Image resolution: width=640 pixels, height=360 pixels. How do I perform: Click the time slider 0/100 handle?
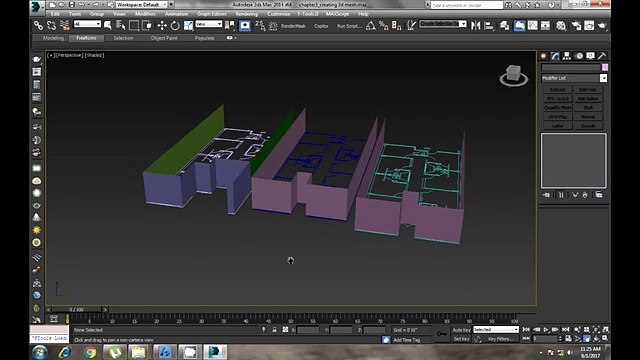click(x=76, y=310)
